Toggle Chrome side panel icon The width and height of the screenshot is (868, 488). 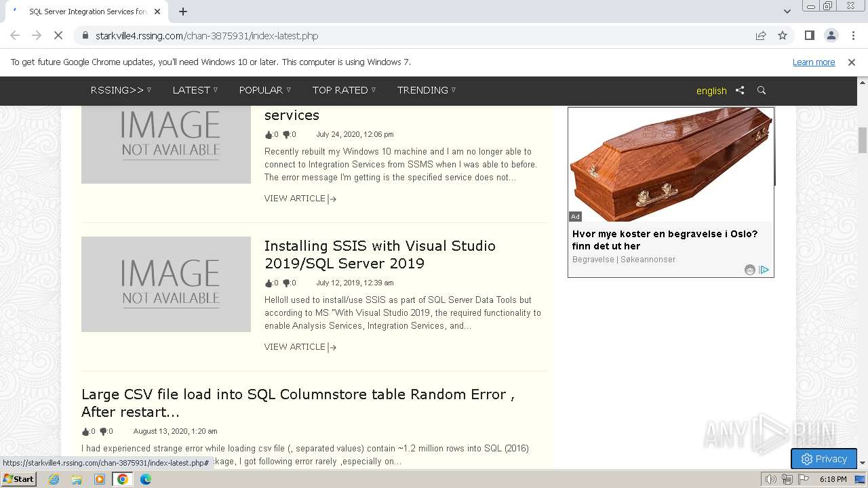(x=809, y=36)
